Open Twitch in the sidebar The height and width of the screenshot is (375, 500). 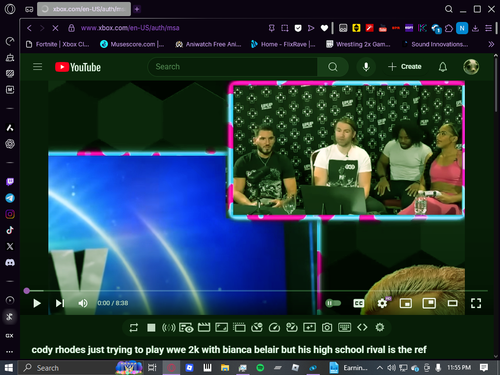coord(10,182)
